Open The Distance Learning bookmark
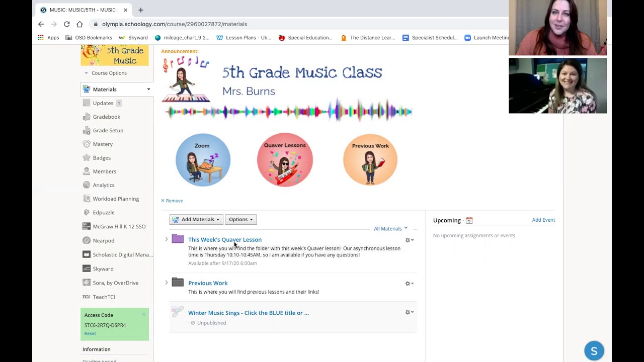 (368, 38)
